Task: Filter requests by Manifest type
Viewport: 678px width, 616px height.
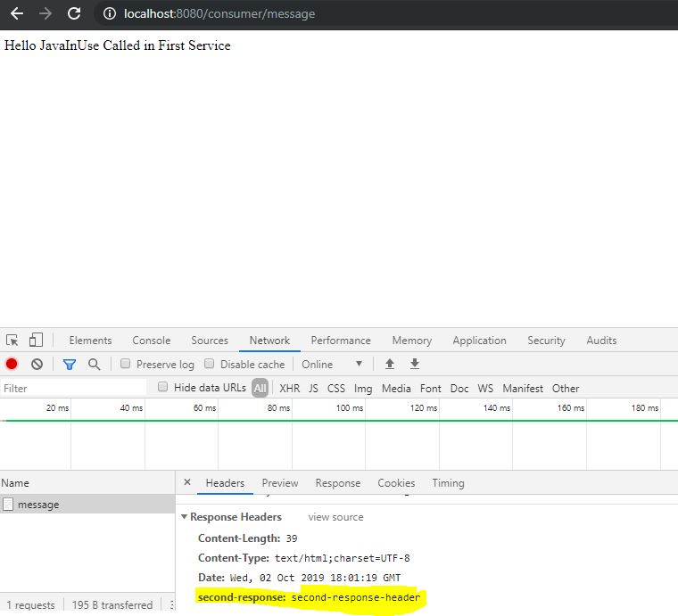Action: click(x=523, y=389)
